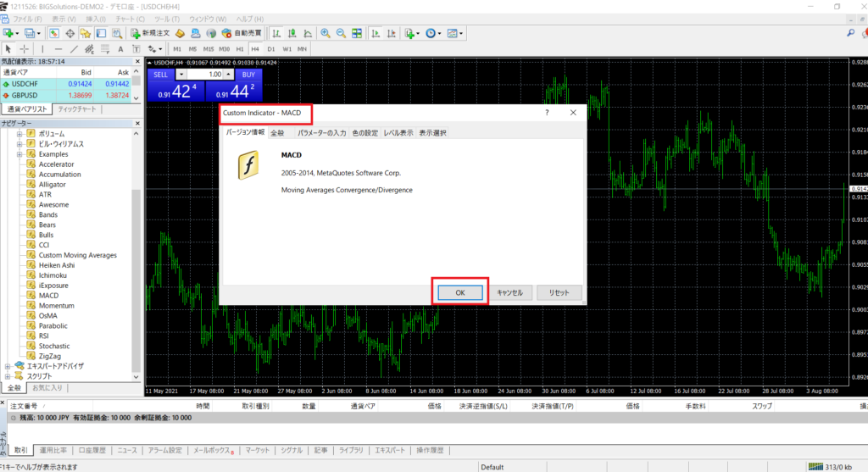Click the BUY one-click trading button
This screenshot has width=868, height=472.
click(x=248, y=75)
